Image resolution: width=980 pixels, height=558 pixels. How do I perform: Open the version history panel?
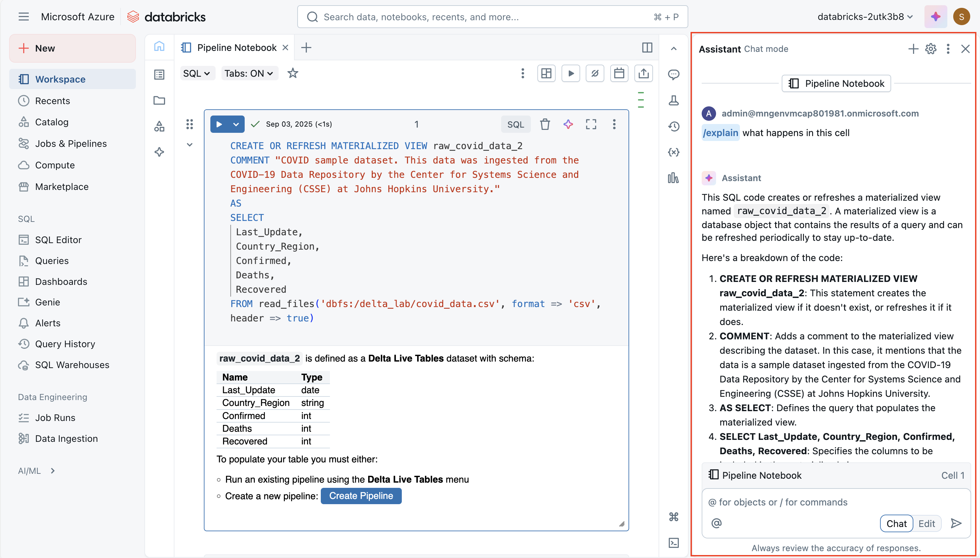[x=674, y=126]
